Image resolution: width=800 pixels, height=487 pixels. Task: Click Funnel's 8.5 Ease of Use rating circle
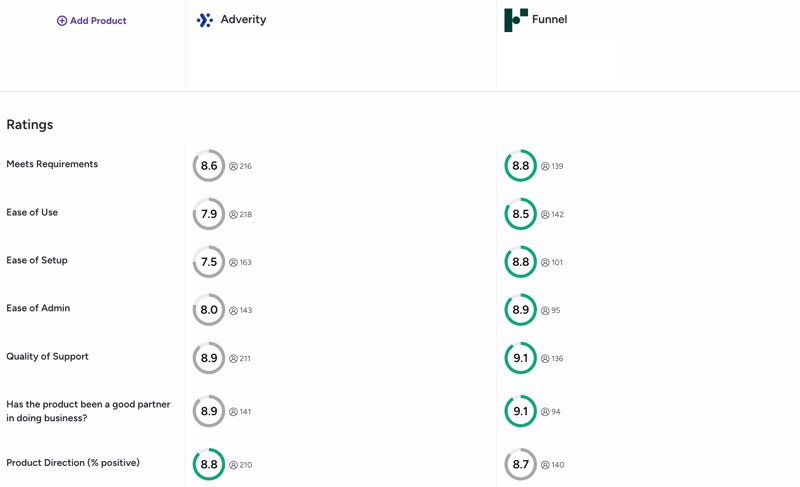521,214
